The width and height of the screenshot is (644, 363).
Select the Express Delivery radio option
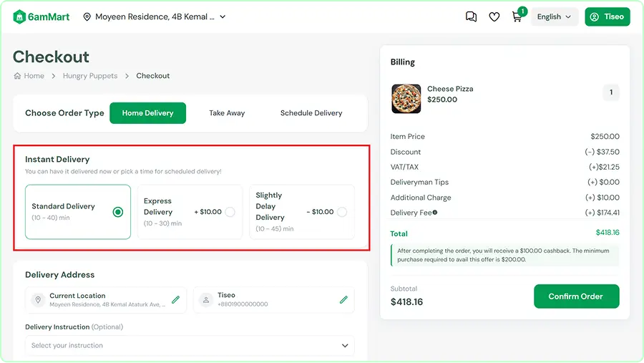pyautogui.click(x=230, y=212)
